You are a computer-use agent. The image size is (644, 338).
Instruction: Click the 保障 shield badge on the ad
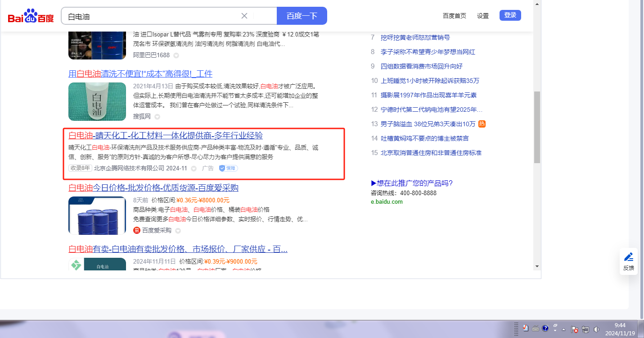(x=228, y=168)
